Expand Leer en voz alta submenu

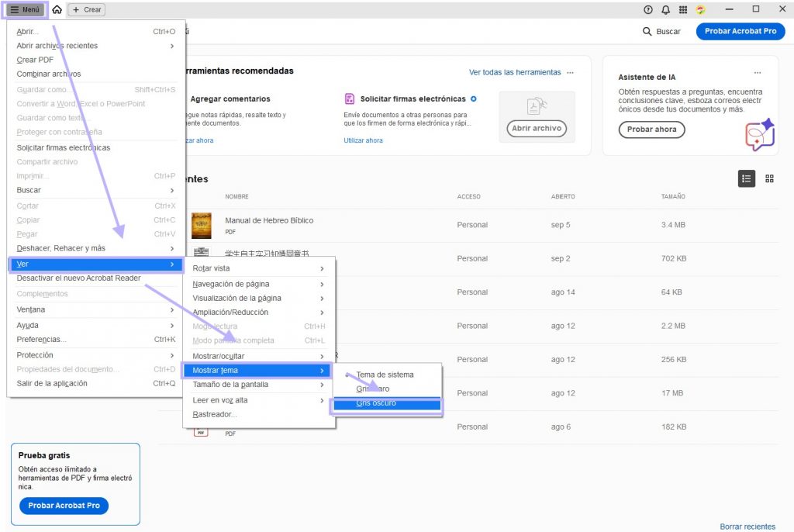click(x=258, y=400)
